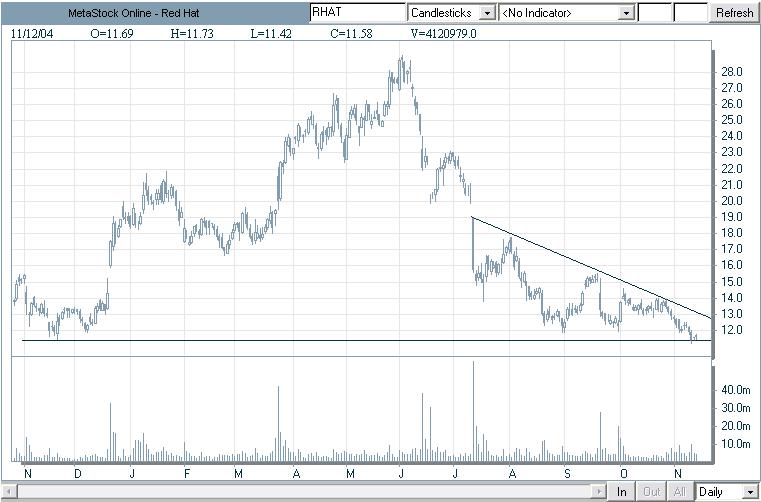Click the Out zoom button
761x502 pixels.
coord(651,492)
